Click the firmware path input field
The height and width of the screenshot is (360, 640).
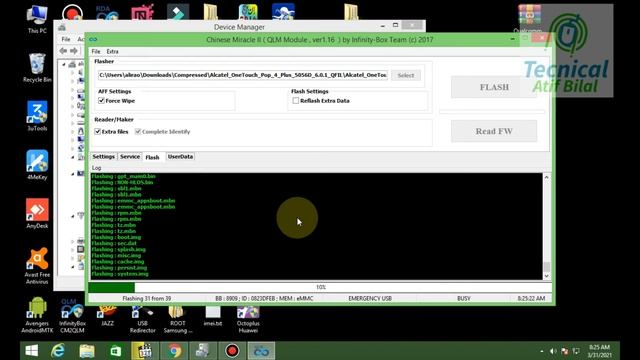pyautogui.click(x=243, y=75)
